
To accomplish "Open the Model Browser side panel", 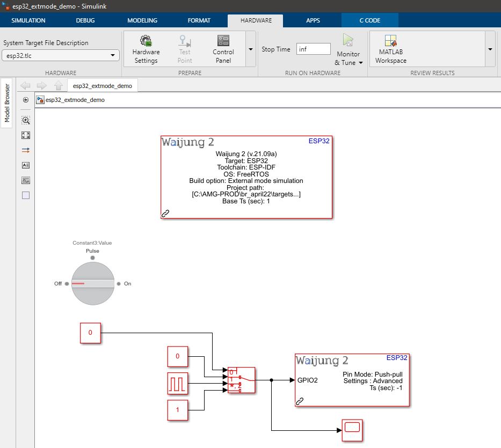I will click(6, 103).
